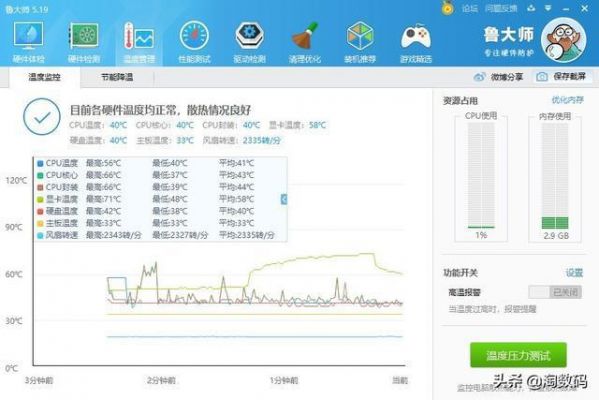Click the 功能开关 section heading
Screen dimensions: 599x400
460,273
